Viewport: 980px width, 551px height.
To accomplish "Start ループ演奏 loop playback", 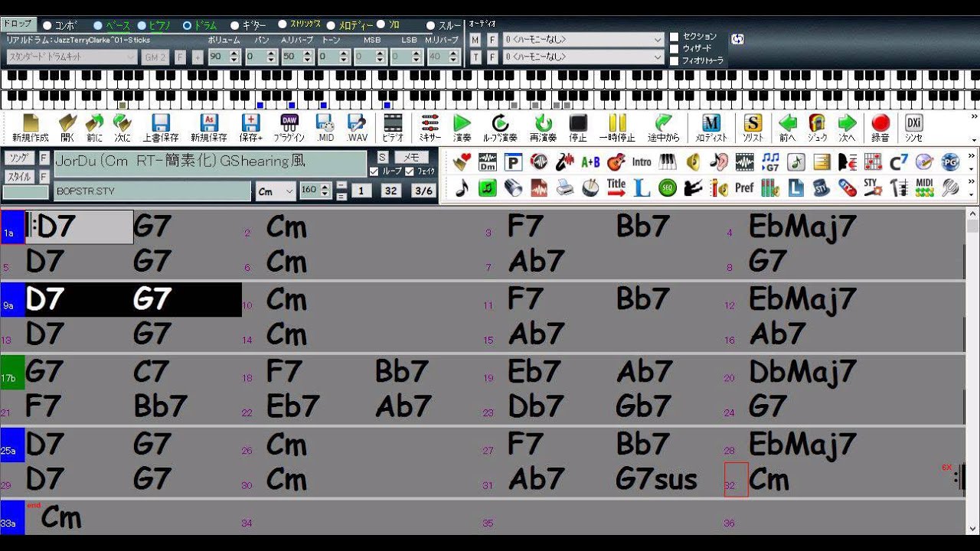I will coord(500,128).
